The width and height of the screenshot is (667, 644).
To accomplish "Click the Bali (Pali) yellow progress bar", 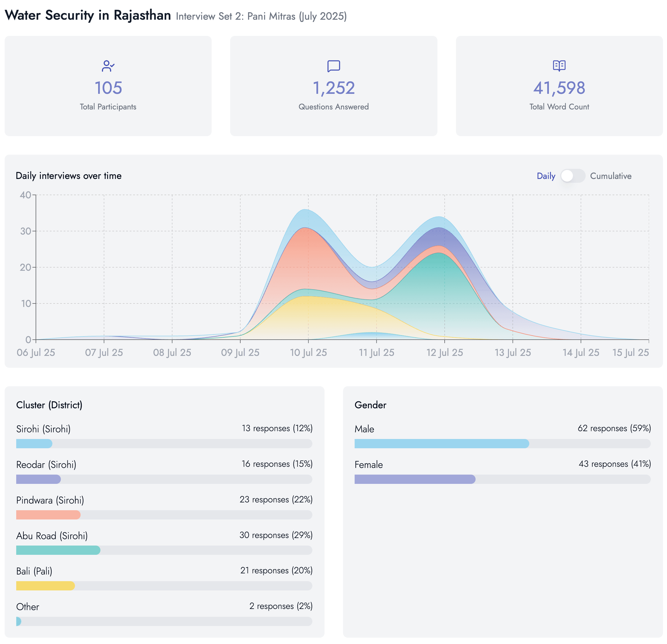I will coord(164,586).
